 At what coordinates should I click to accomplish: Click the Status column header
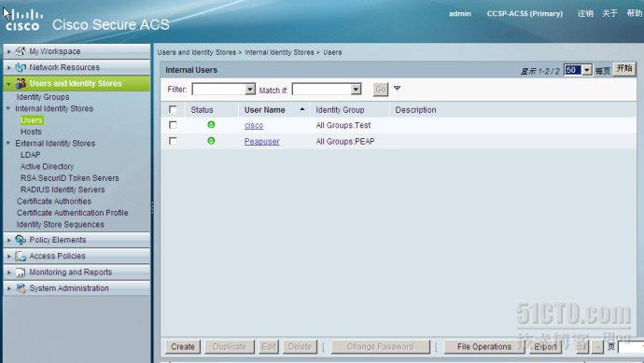(x=202, y=110)
